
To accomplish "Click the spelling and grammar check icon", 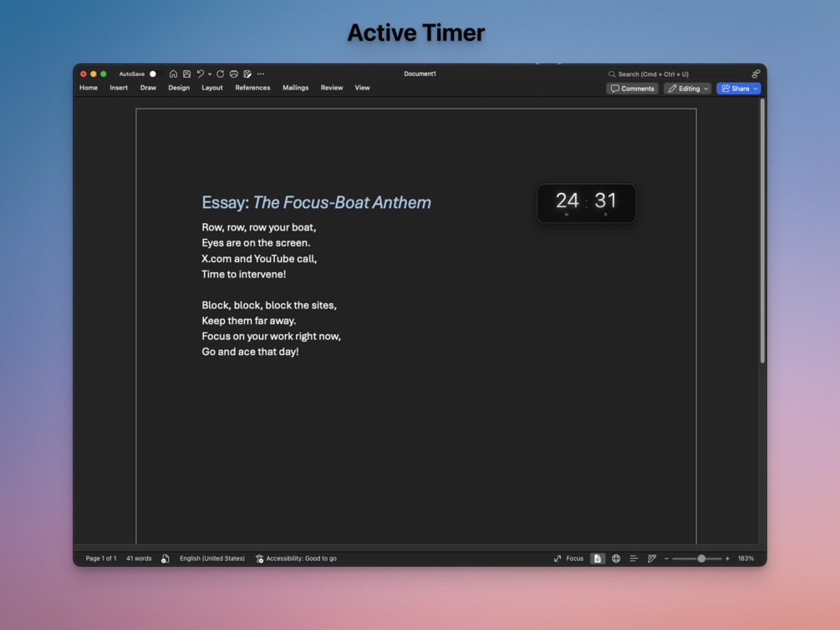I will tap(165, 558).
